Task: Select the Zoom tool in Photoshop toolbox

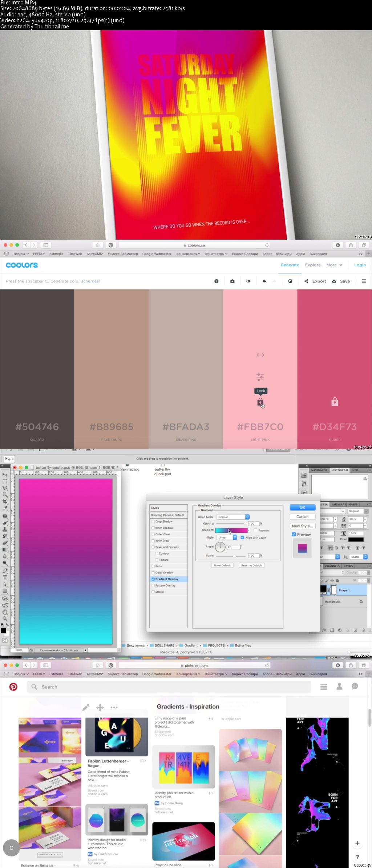Action: point(5,619)
